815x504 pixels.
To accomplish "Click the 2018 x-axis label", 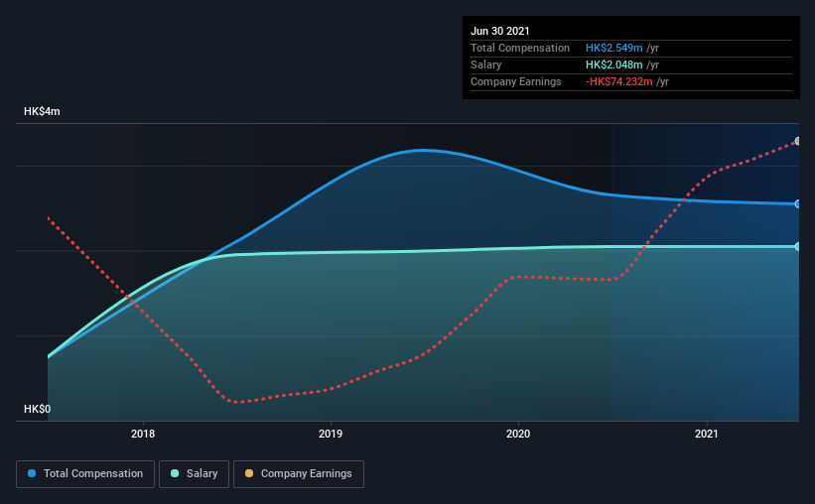I will click(143, 434).
